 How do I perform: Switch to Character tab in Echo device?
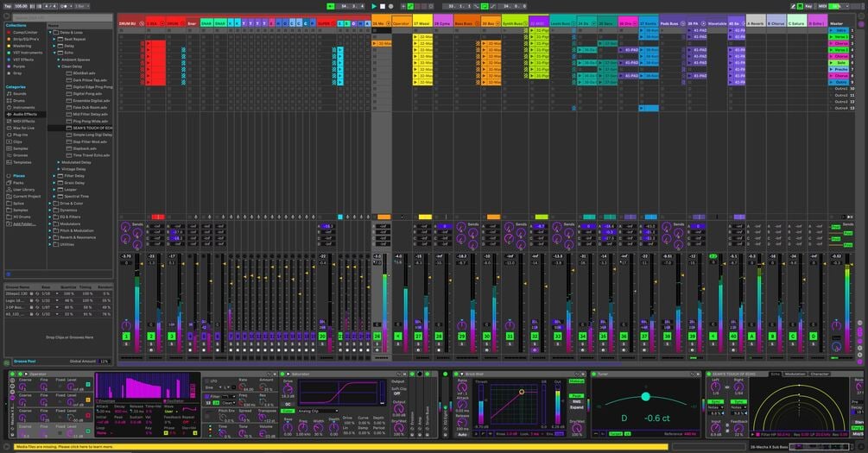point(820,374)
